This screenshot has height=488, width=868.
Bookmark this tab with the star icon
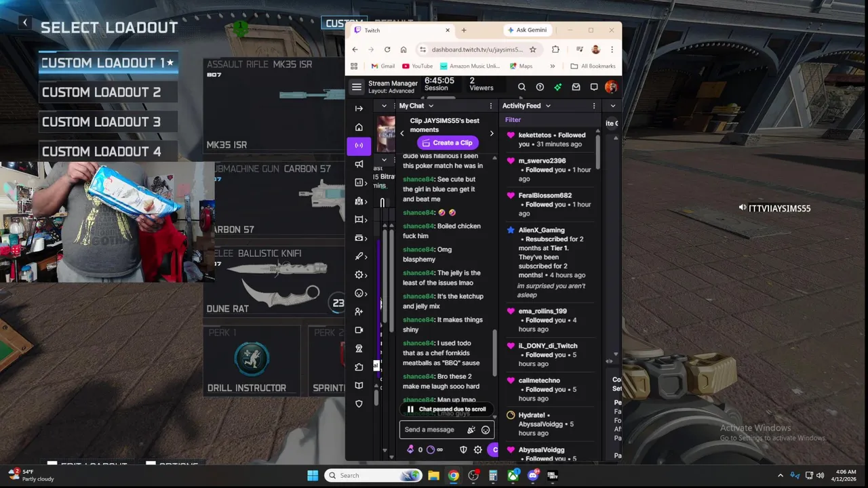(533, 49)
